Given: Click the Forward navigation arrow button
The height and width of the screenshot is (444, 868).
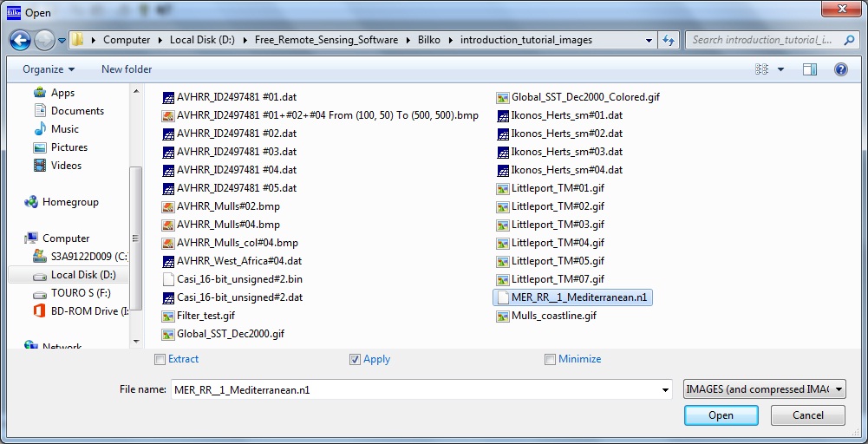Looking at the screenshot, I should pyautogui.click(x=43, y=40).
